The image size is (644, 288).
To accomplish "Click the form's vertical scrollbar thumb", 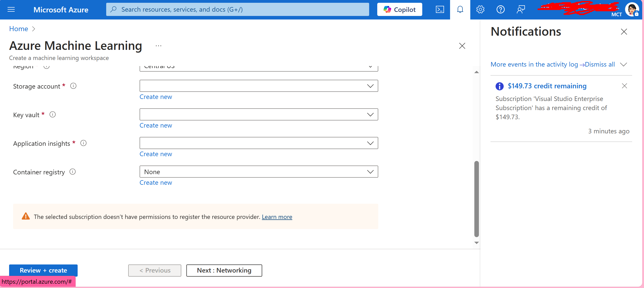I will tap(476, 199).
